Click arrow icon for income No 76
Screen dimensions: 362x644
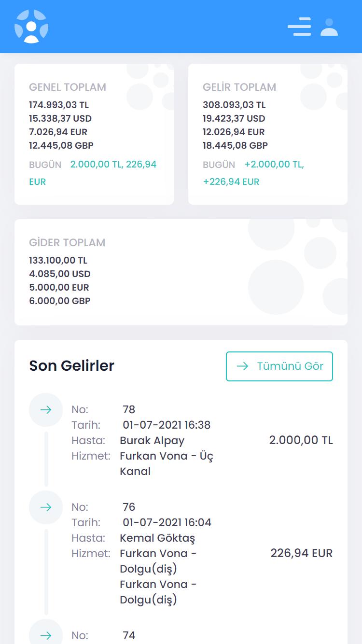[46, 507]
